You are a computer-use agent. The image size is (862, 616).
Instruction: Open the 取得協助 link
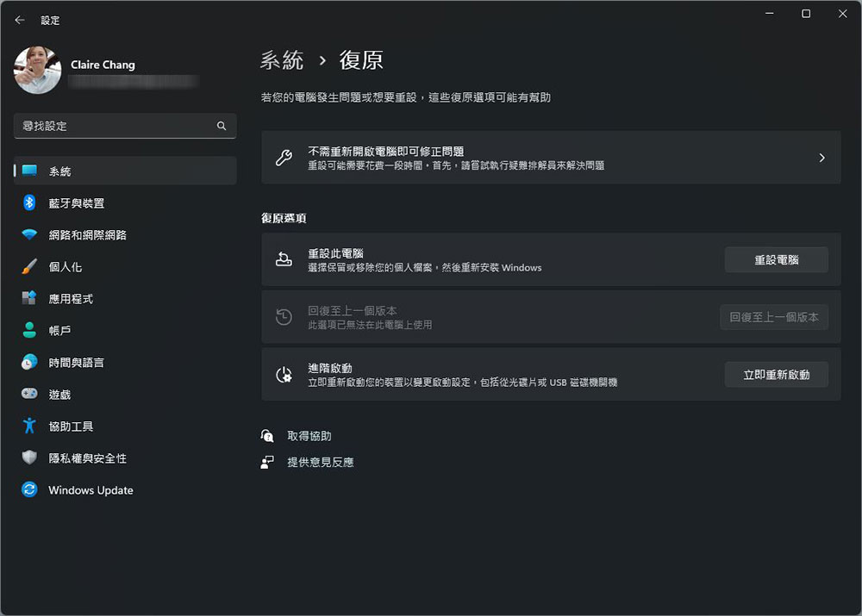pos(309,436)
